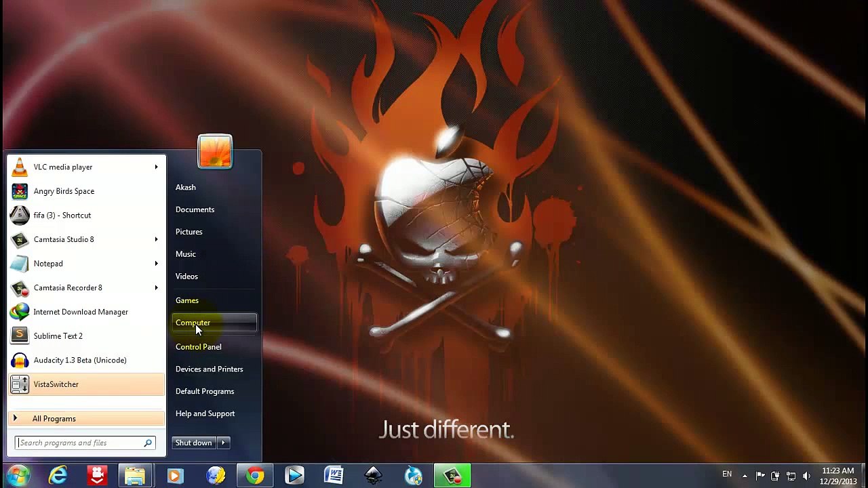This screenshot has width=868, height=488.
Task: Click the Camtasia Recorder 8 icon
Action: click(x=20, y=287)
